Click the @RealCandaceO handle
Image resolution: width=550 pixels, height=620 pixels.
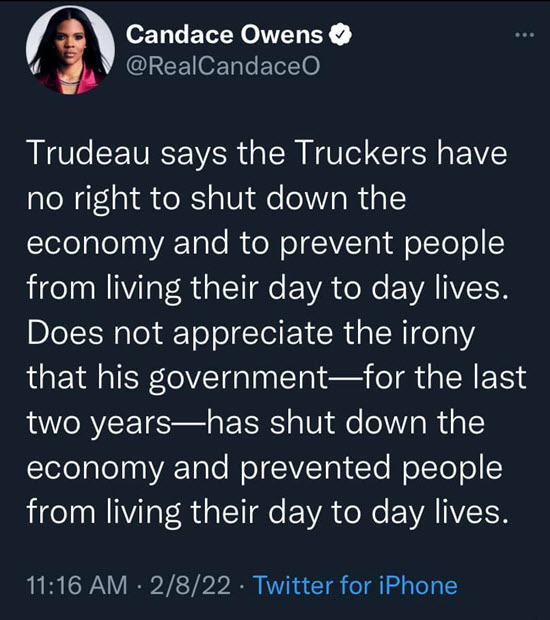click(223, 66)
